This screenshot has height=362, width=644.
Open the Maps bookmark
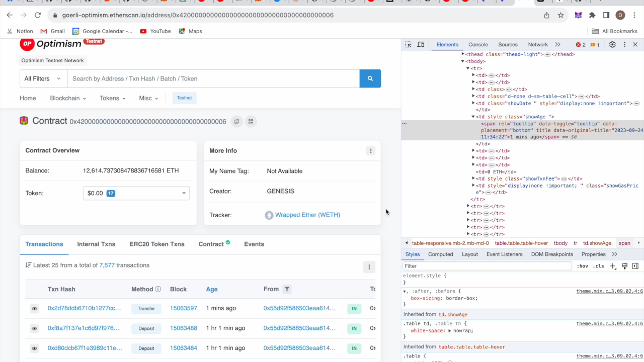pyautogui.click(x=191, y=31)
